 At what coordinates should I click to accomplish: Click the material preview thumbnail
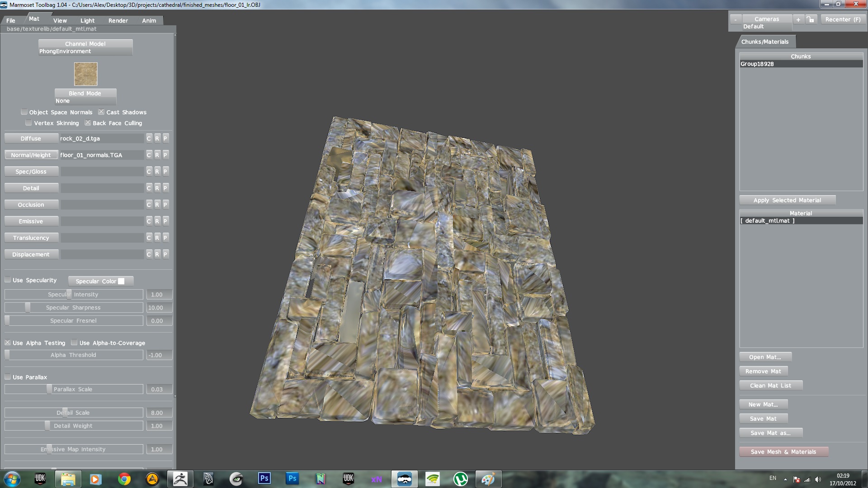pyautogui.click(x=85, y=74)
